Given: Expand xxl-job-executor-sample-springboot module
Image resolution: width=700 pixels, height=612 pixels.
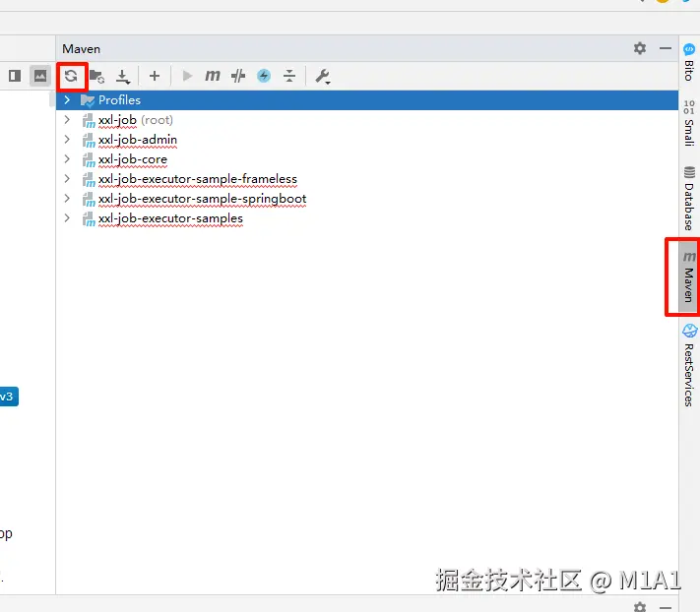Looking at the screenshot, I should pyautogui.click(x=67, y=198).
